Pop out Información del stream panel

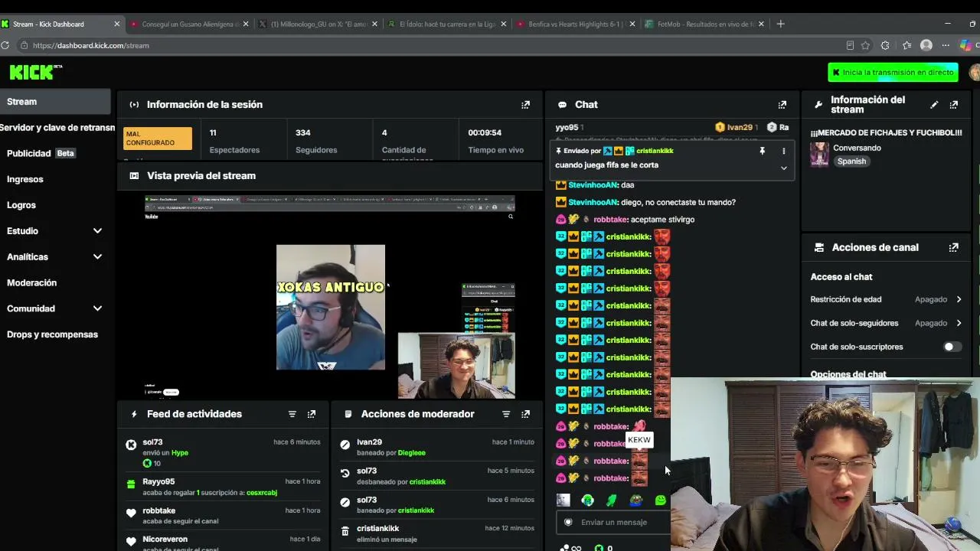[953, 105]
